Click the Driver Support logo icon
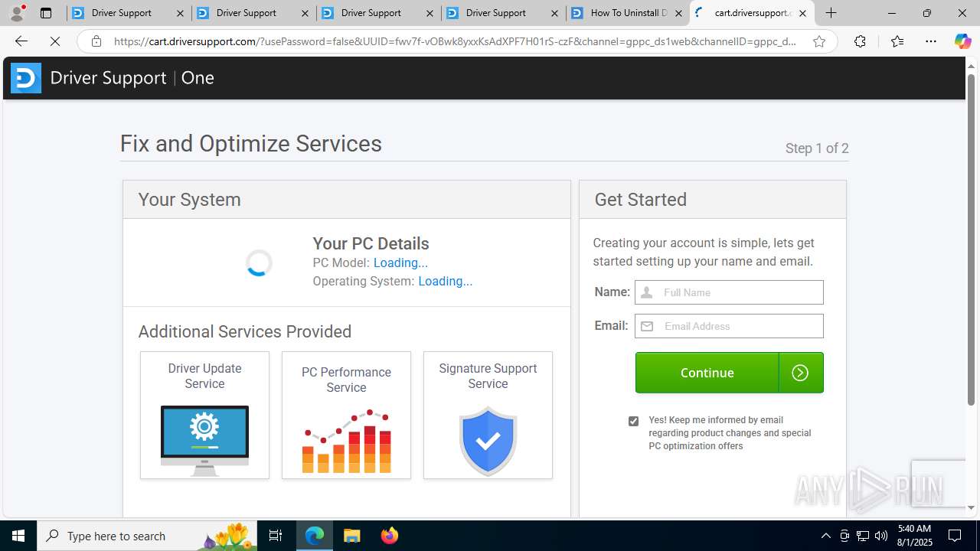 pos(25,77)
